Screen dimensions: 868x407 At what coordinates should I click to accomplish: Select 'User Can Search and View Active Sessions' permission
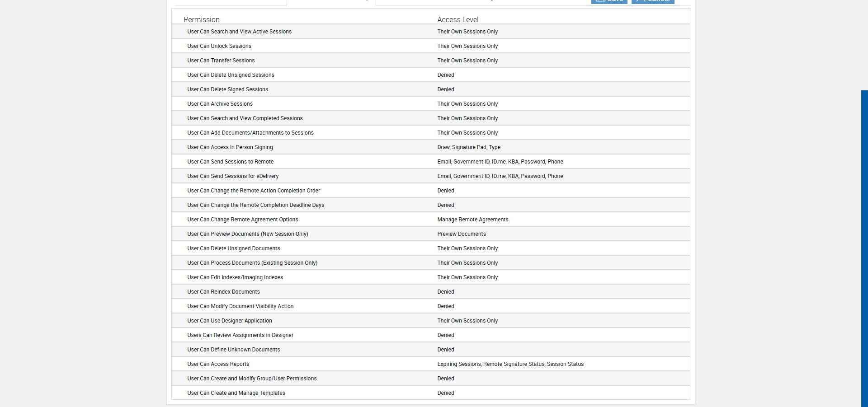click(x=239, y=32)
